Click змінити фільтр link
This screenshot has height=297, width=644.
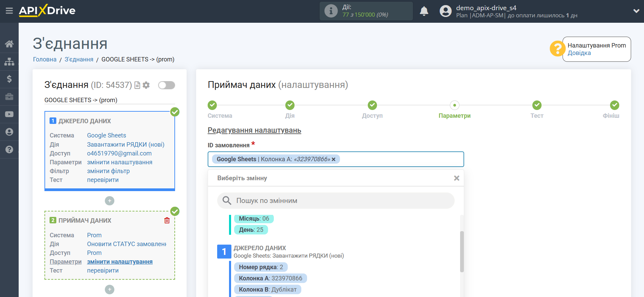pyautogui.click(x=109, y=171)
